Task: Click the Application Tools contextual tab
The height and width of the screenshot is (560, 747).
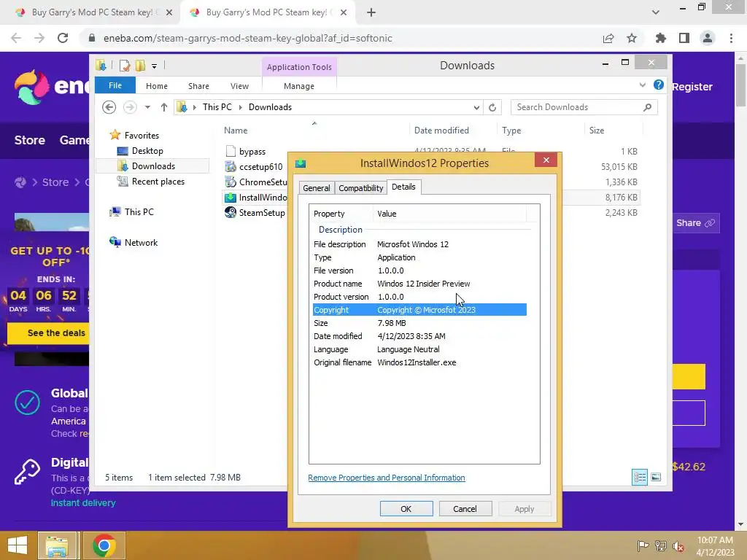Action: pos(298,67)
